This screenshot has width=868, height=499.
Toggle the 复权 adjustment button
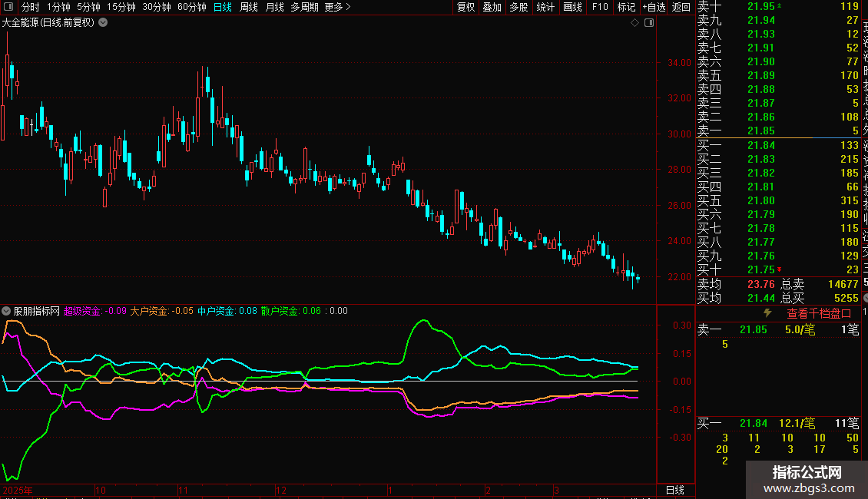pyautogui.click(x=465, y=7)
